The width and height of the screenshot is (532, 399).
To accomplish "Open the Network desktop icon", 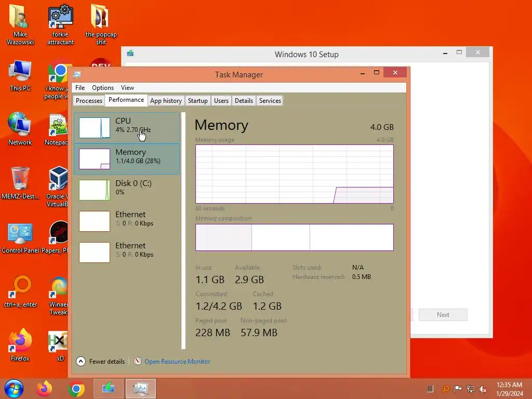I will 20,129.
